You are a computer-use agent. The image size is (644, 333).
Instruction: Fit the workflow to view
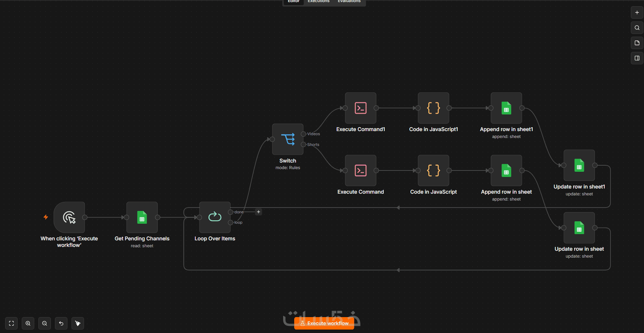(x=11, y=323)
